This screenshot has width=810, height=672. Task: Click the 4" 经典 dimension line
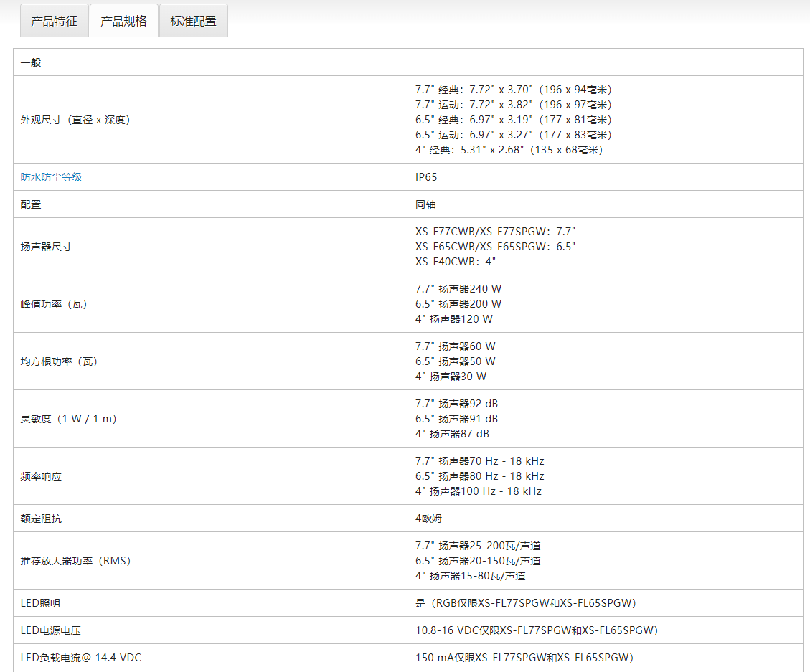pos(509,150)
